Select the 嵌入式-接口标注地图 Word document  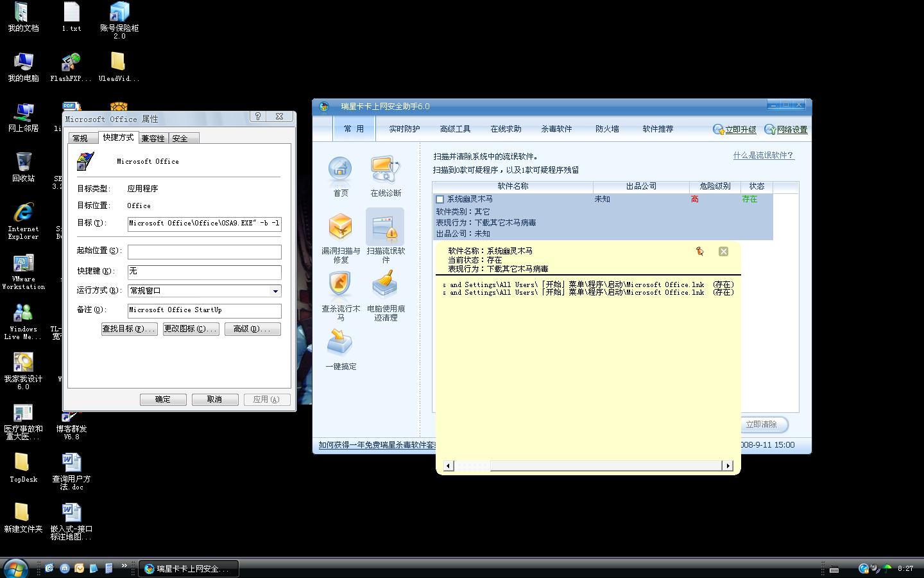[x=71, y=521]
